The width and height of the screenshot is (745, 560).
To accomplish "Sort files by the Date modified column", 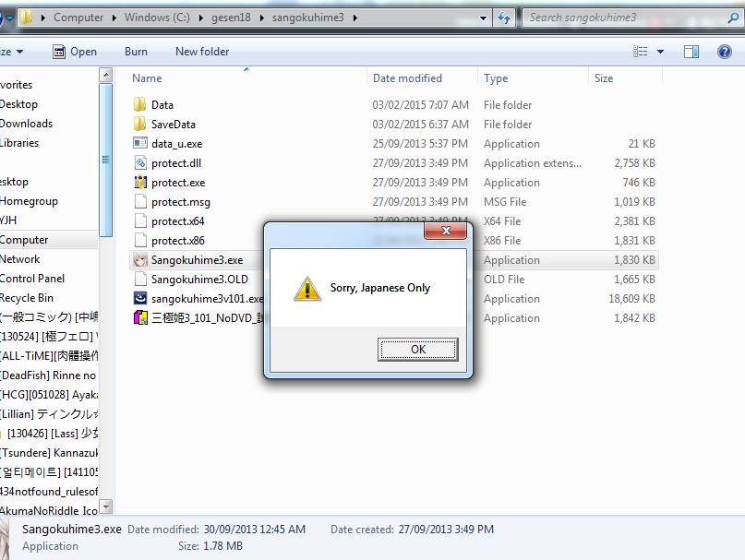I will [x=407, y=78].
